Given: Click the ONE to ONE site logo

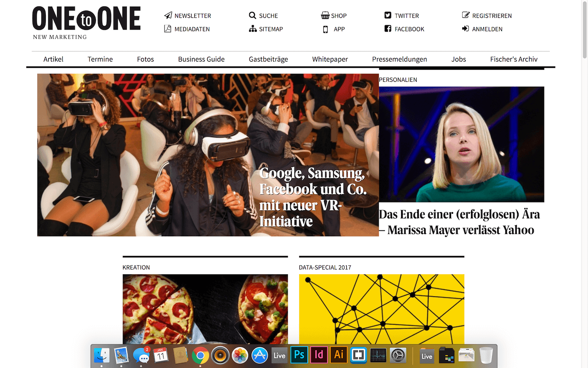Looking at the screenshot, I should click(86, 23).
